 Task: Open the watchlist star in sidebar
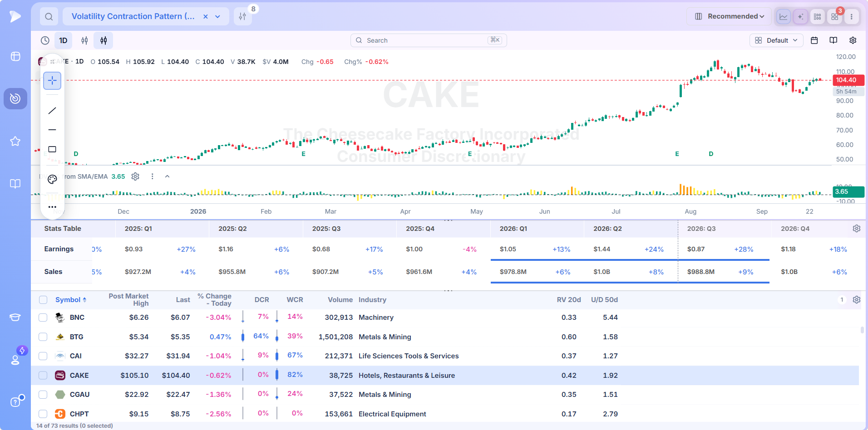[x=15, y=141]
